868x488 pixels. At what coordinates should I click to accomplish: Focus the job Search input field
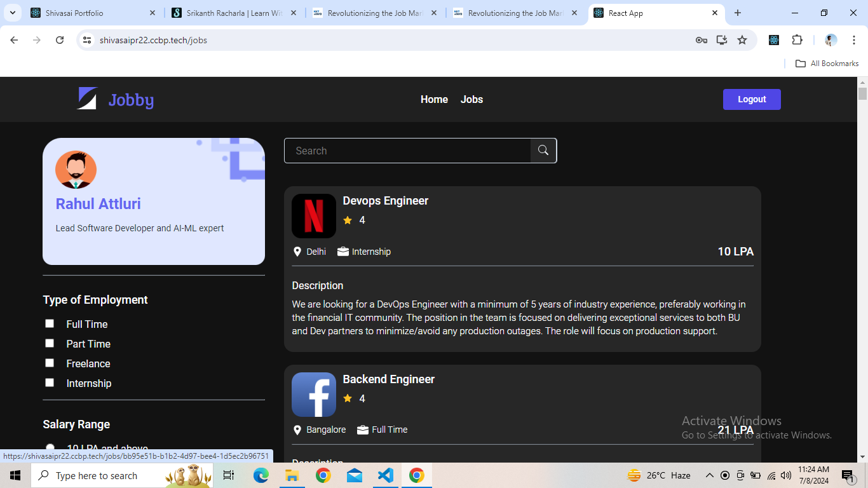(x=407, y=151)
